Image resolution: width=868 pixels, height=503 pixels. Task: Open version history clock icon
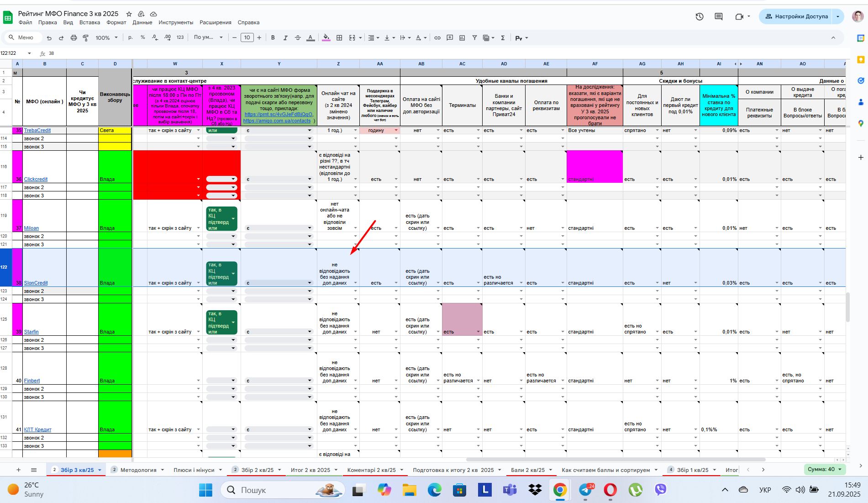coord(700,16)
